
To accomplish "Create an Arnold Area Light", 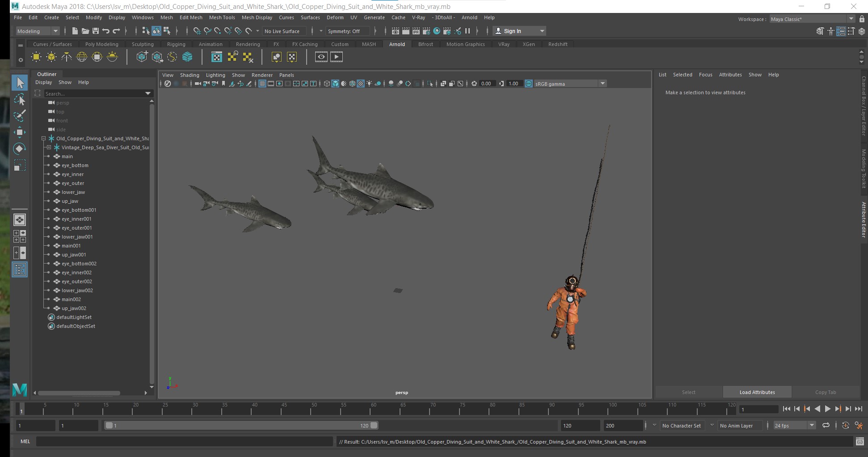I will click(x=36, y=57).
